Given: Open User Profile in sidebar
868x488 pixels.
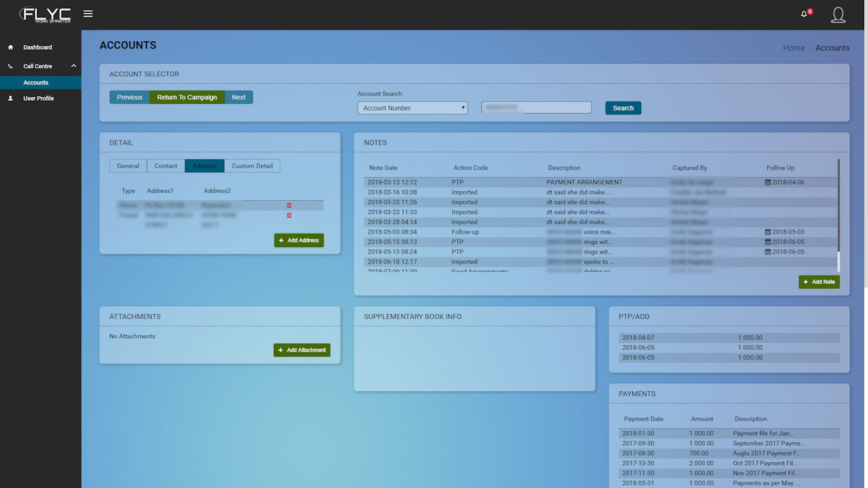Looking at the screenshot, I should click(38, 99).
